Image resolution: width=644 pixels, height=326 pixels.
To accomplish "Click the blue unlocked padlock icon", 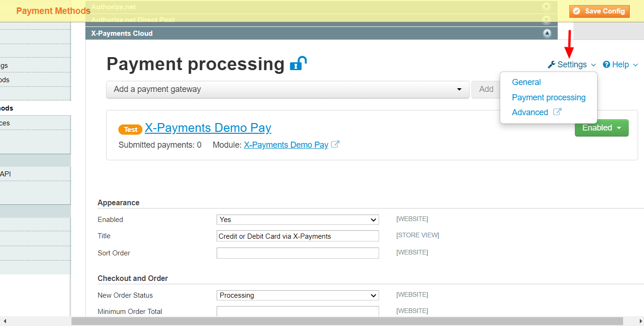I will click(x=298, y=64).
